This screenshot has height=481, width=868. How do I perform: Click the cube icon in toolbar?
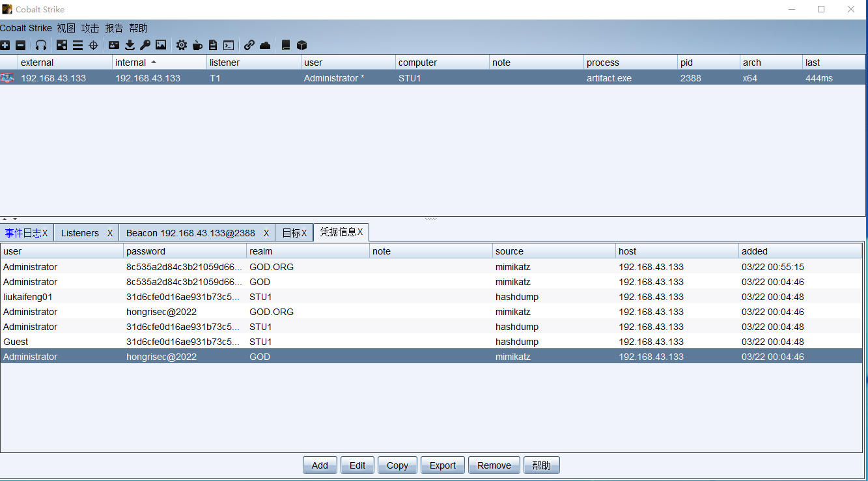(x=301, y=45)
